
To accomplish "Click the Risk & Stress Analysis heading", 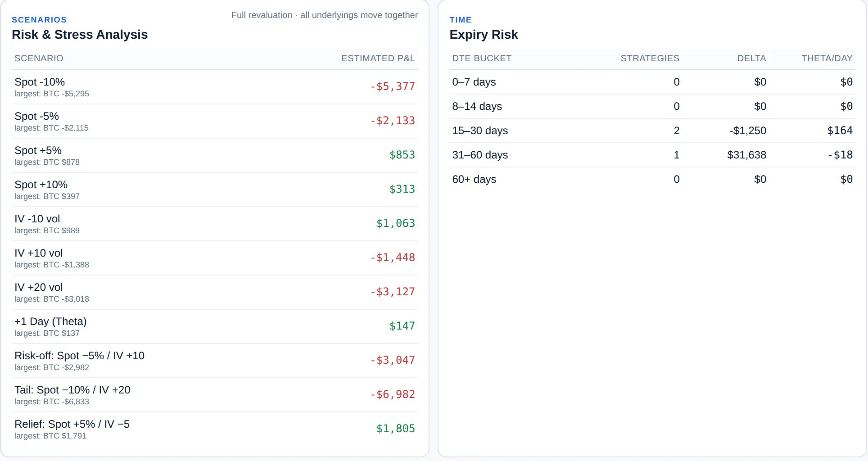I will (80, 35).
